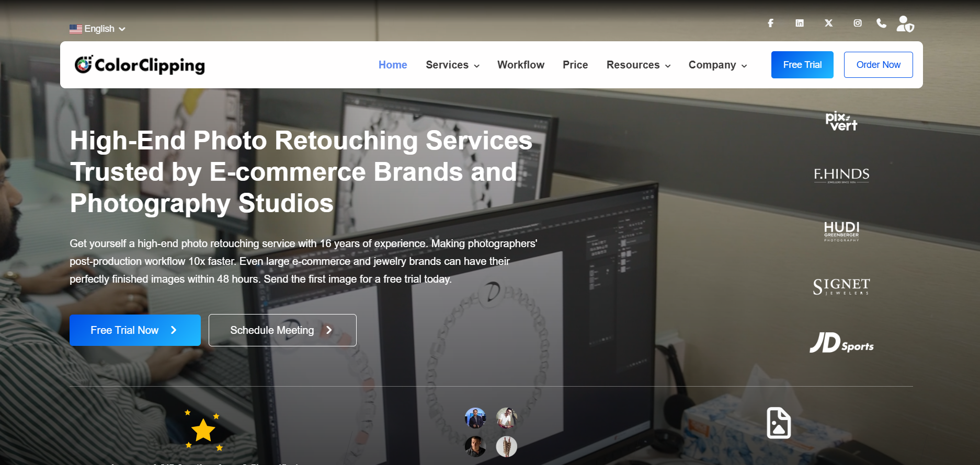Open the Price page
The height and width of the screenshot is (465, 980).
tap(575, 65)
